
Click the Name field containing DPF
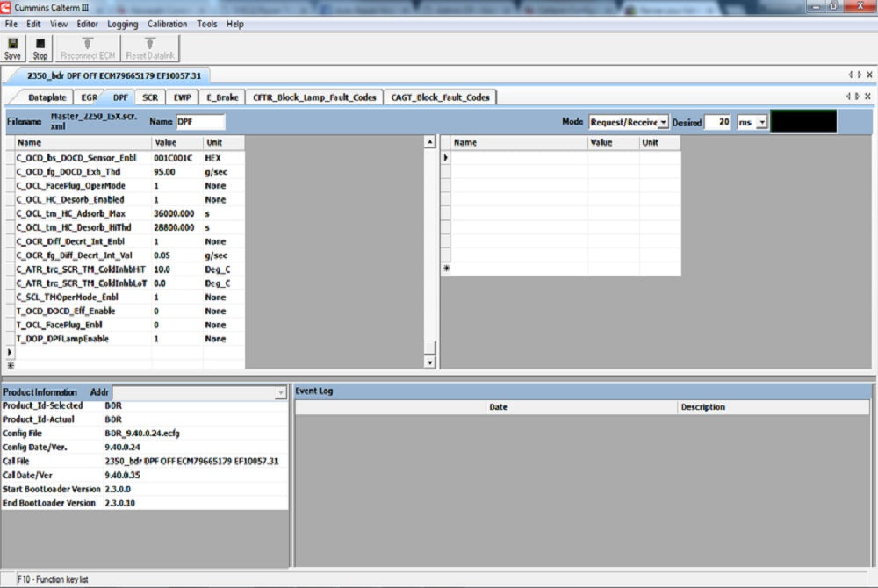(200, 122)
